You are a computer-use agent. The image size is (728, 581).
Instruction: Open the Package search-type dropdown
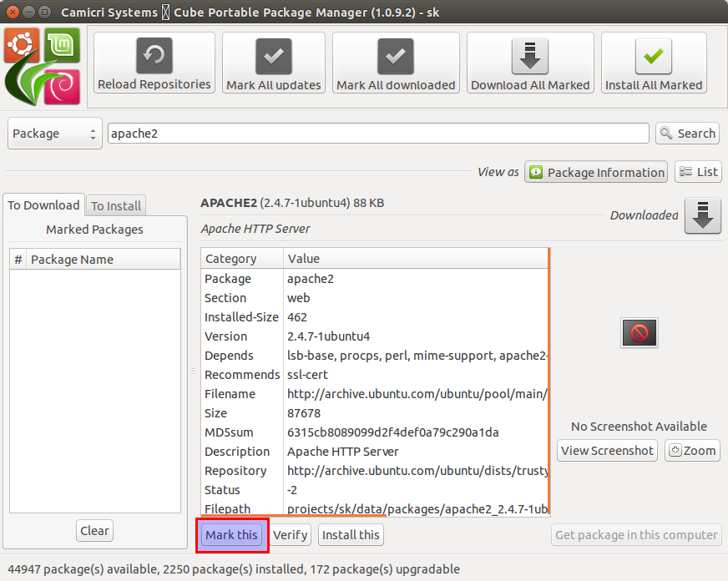click(55, 134)
